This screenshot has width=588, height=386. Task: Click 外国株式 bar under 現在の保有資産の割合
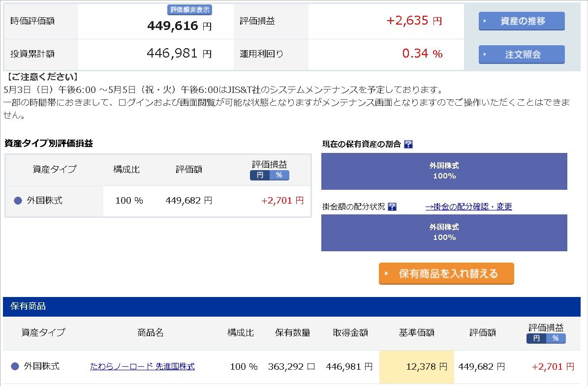444,171
